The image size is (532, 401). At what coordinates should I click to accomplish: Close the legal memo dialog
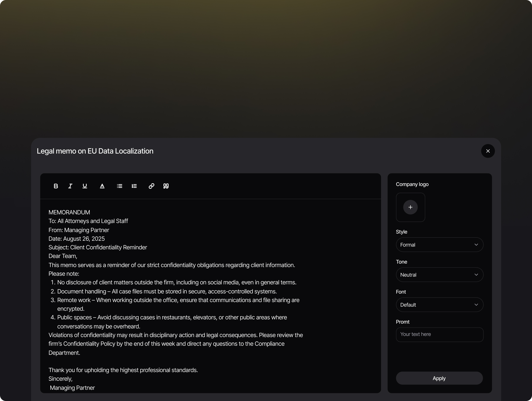coord(488,151)
